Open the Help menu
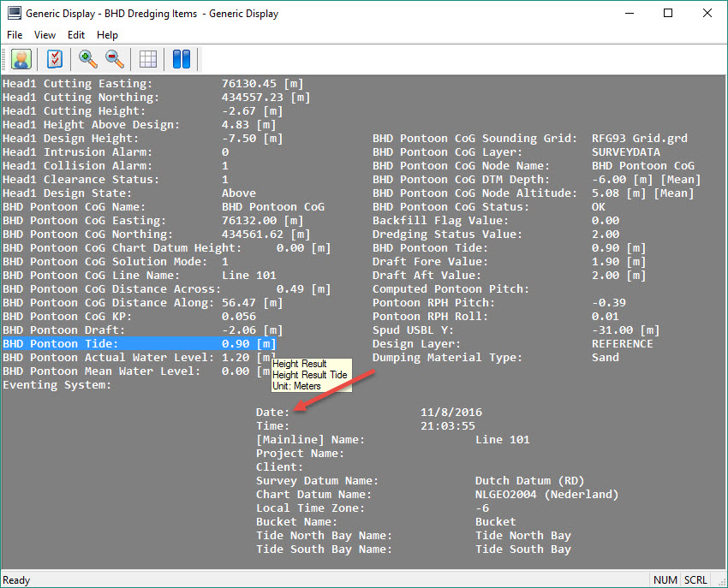 [x=107, y=35]
